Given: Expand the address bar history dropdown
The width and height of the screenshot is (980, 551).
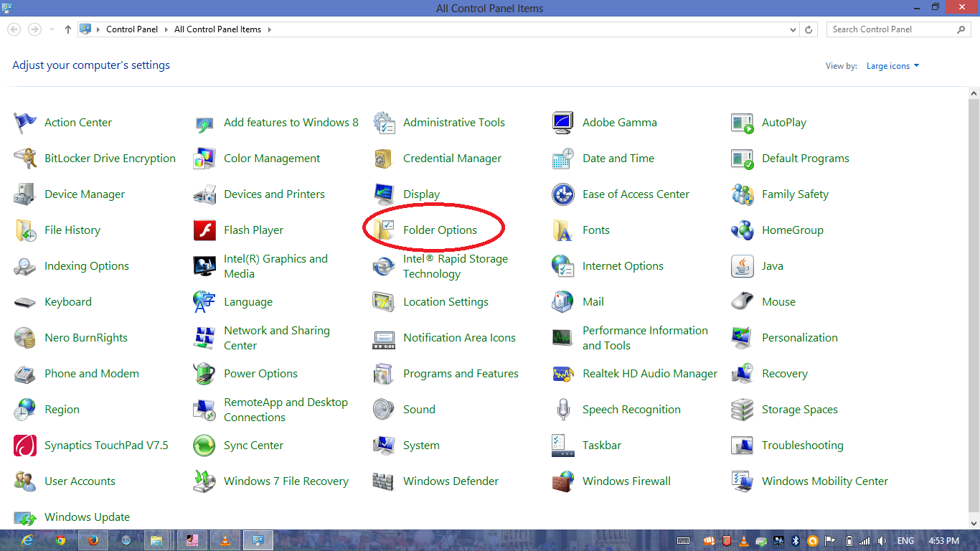Looking at the screenshot, I should [793, 29].
